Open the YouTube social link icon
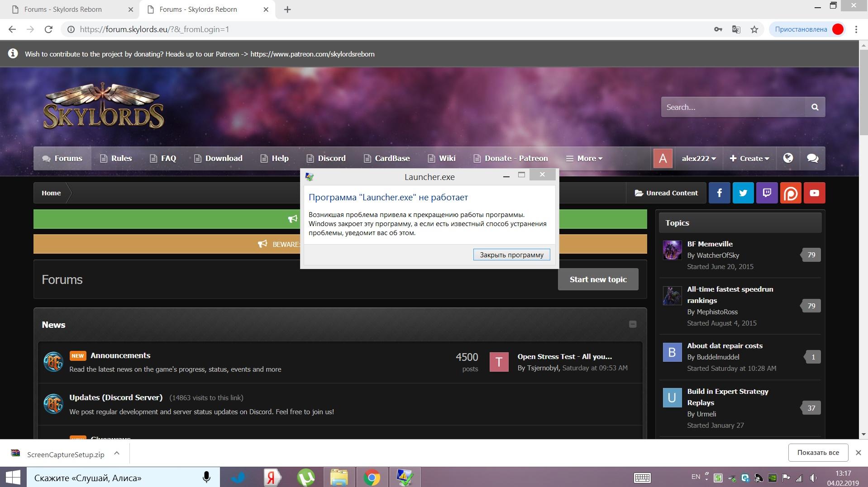The width and height of the screenshot is (868, 487). pos(814,193)
